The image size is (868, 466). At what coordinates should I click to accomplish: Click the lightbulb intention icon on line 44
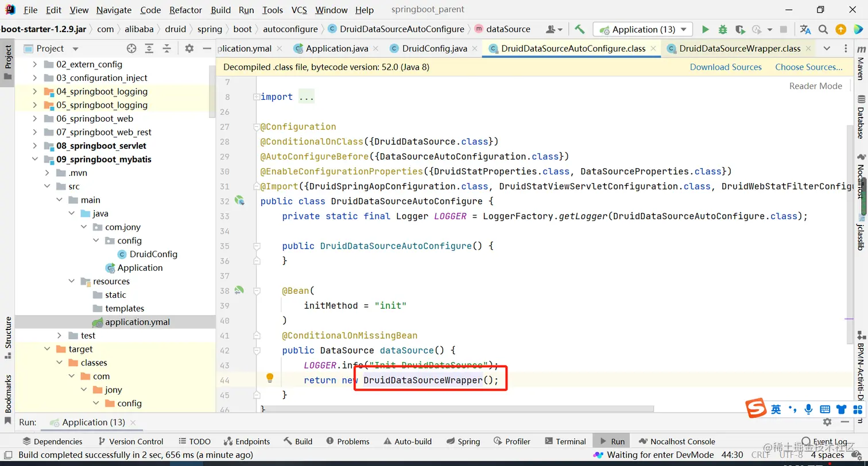pyautogui.click(x=270, y=378)
